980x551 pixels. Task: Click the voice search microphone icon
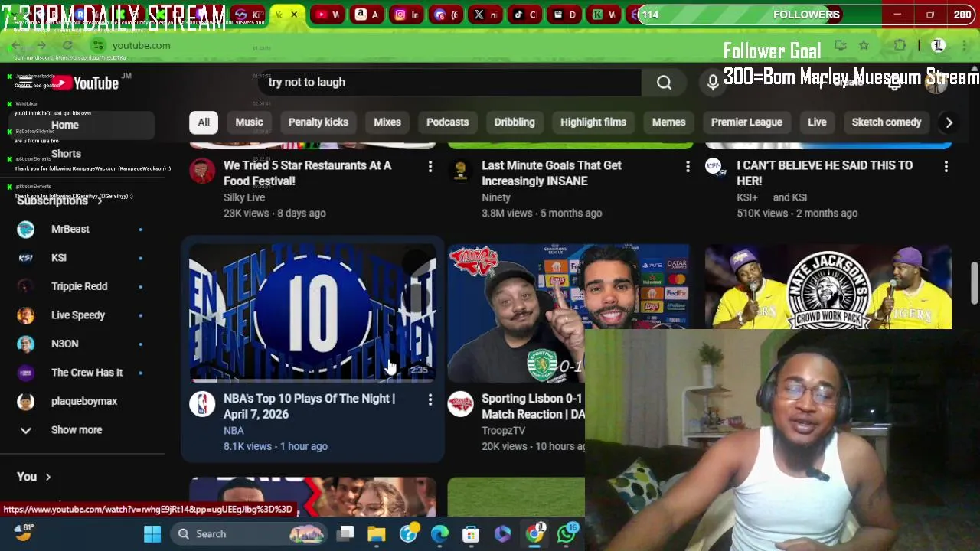713,83
